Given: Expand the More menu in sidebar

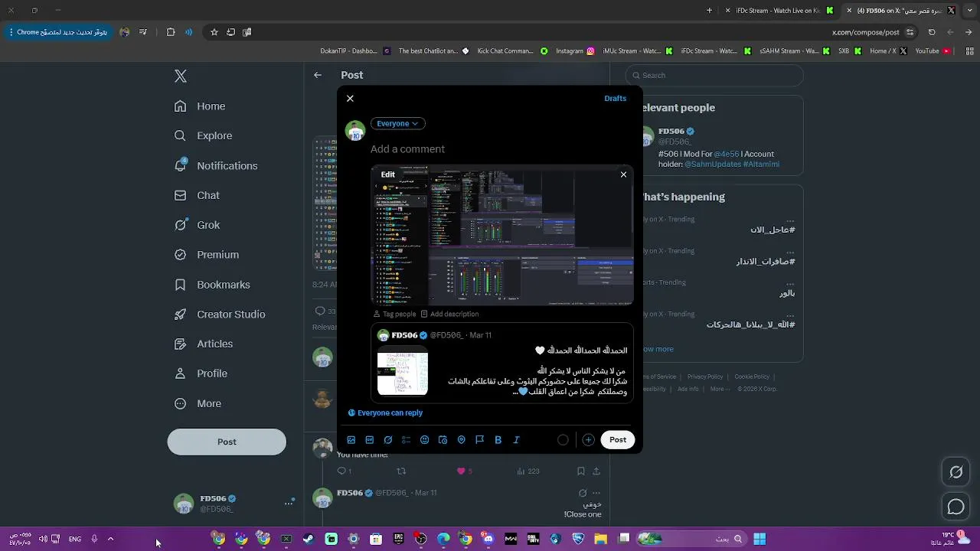Looking at the screenshot, I should (198, 403).
